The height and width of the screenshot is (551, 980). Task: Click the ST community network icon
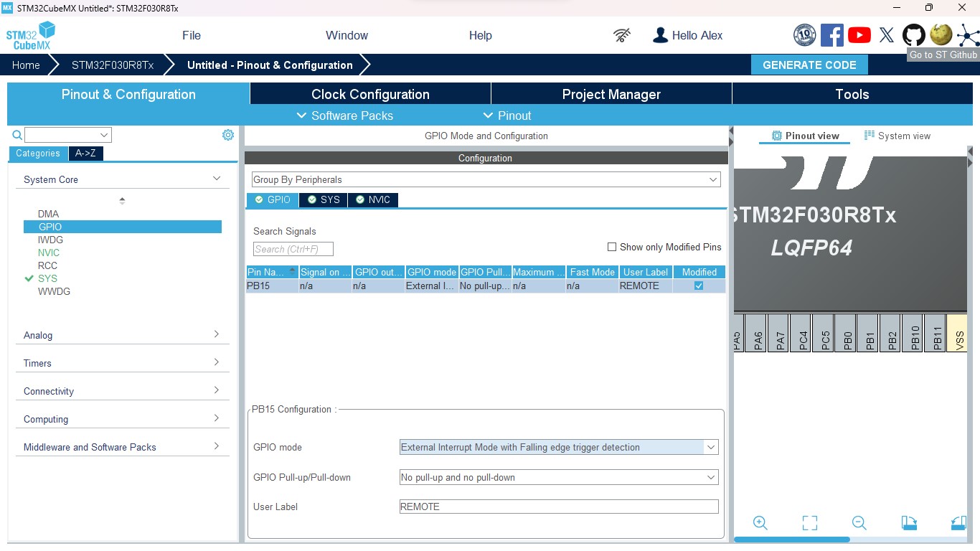967,35
